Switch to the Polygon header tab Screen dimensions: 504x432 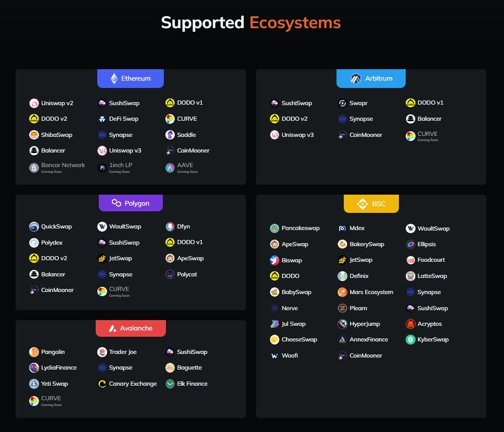pyautogui.click(x=131, y=203)
